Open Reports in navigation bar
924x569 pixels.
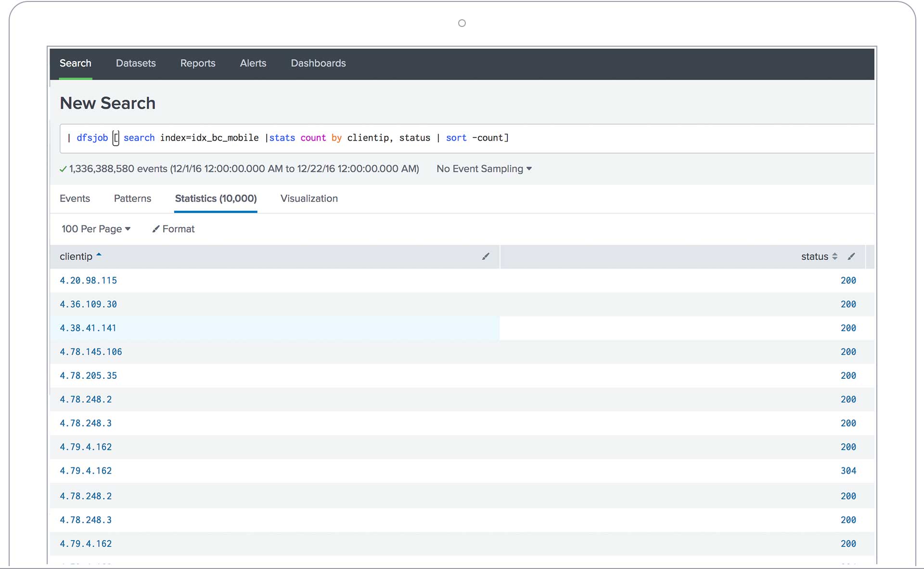(198, 63)
